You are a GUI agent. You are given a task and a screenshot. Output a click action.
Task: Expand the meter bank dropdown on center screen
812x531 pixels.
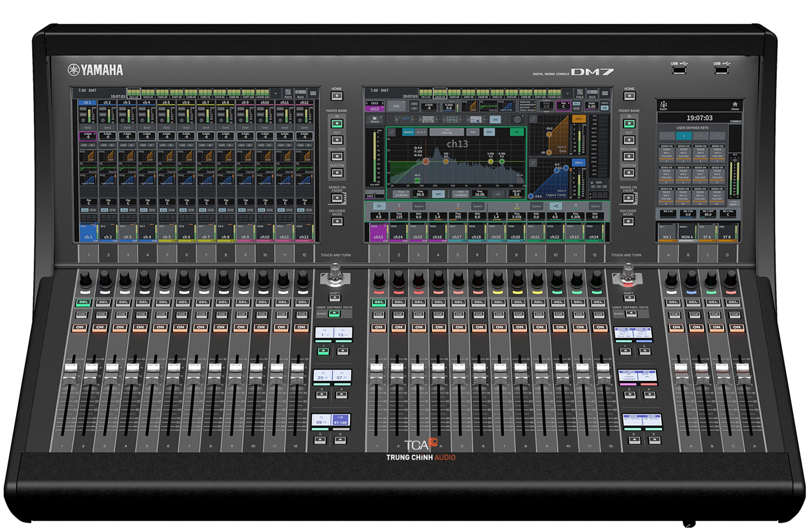tap(567, 93)
